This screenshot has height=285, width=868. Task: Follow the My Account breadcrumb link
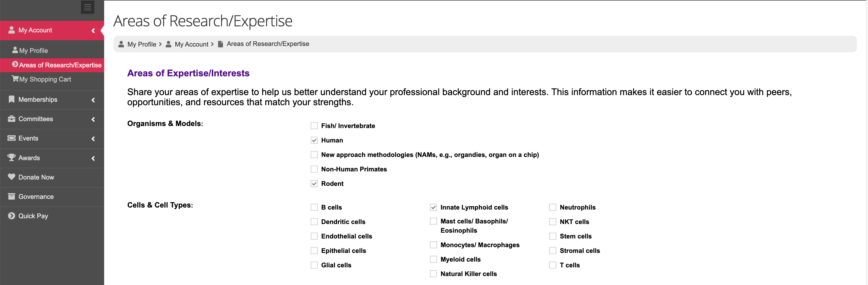[191, 44]
